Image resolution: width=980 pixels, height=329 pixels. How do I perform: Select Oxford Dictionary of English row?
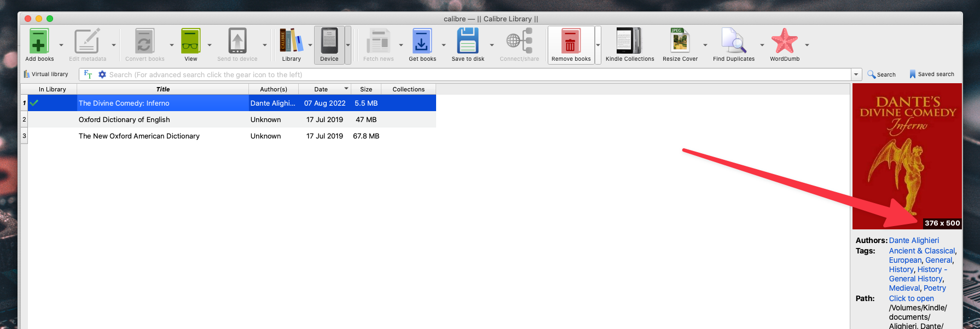[232, 119]
